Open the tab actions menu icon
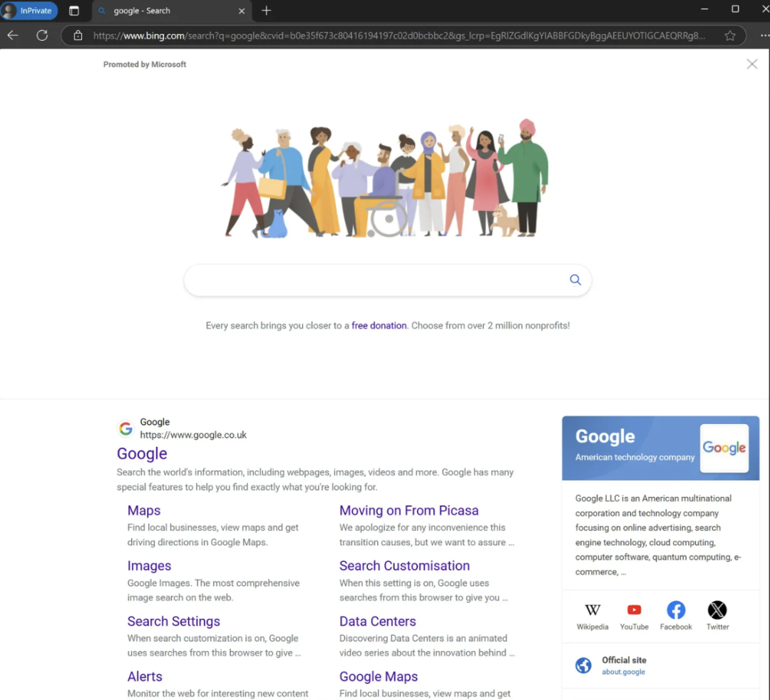Image resolution: width=770 pixels, height=700 pixels. [73, 11]
